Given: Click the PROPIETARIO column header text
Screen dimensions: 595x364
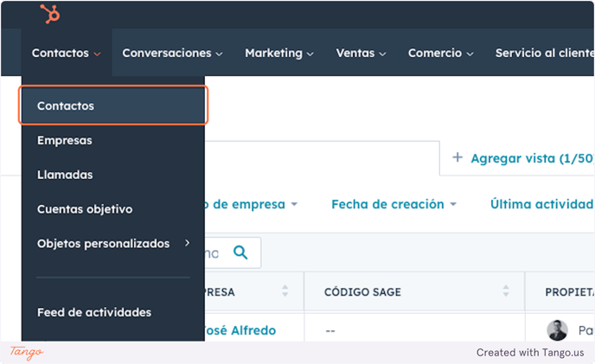Looking at the screenshot, I should [x=570, y=292].
